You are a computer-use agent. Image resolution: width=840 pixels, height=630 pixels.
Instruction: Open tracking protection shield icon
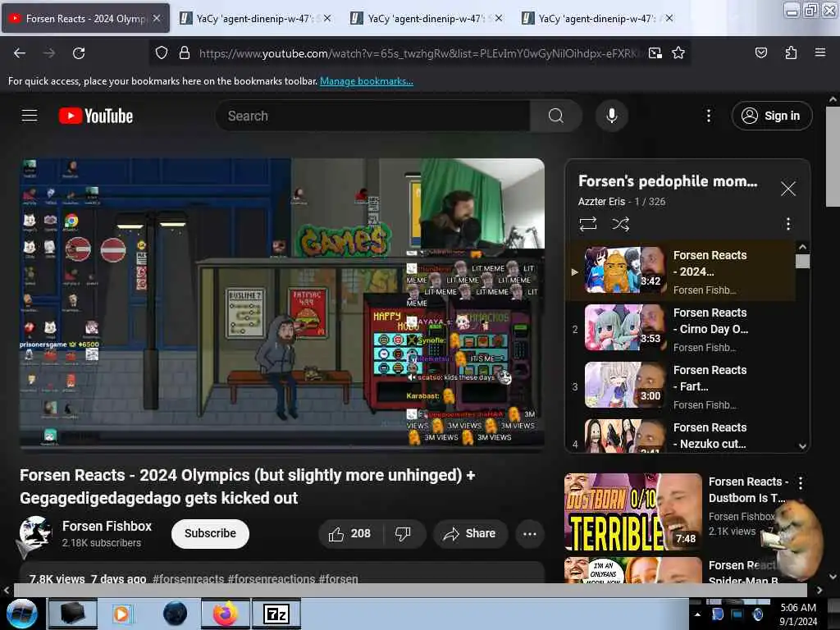tap(162, 53)
